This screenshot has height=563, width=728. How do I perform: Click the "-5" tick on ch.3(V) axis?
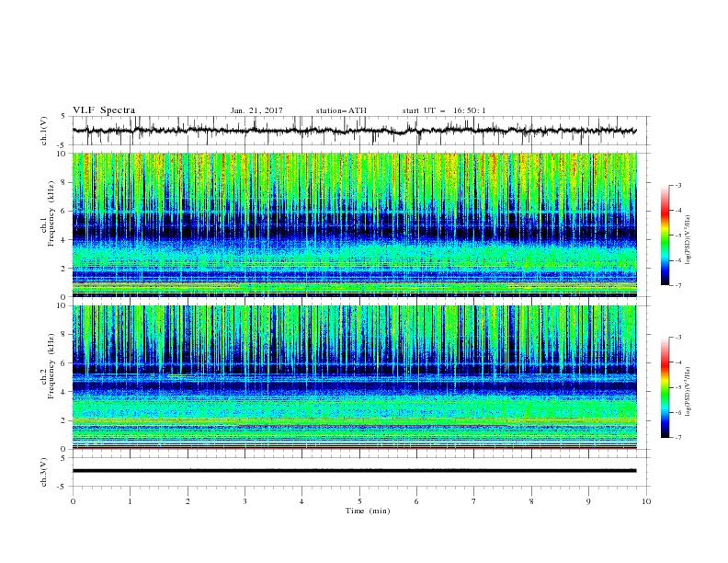pyautogui.click(x=63, y=487)
